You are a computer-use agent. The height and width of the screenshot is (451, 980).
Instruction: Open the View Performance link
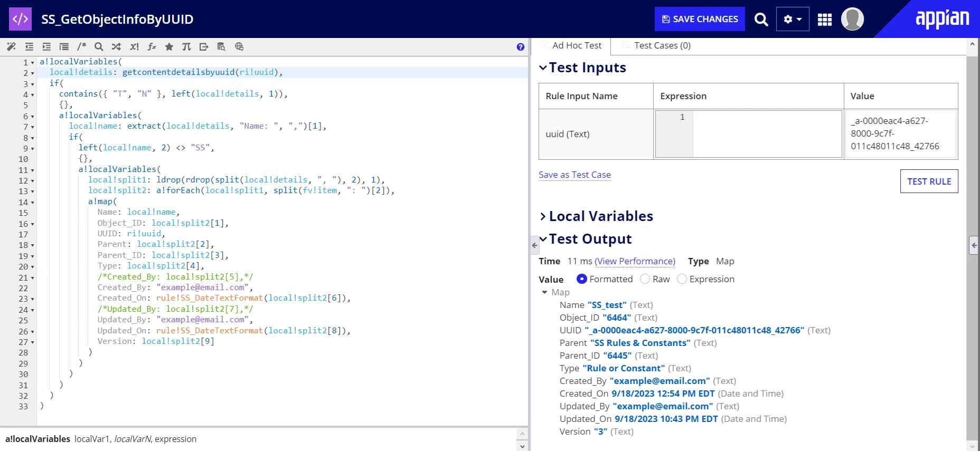point(635,261)
